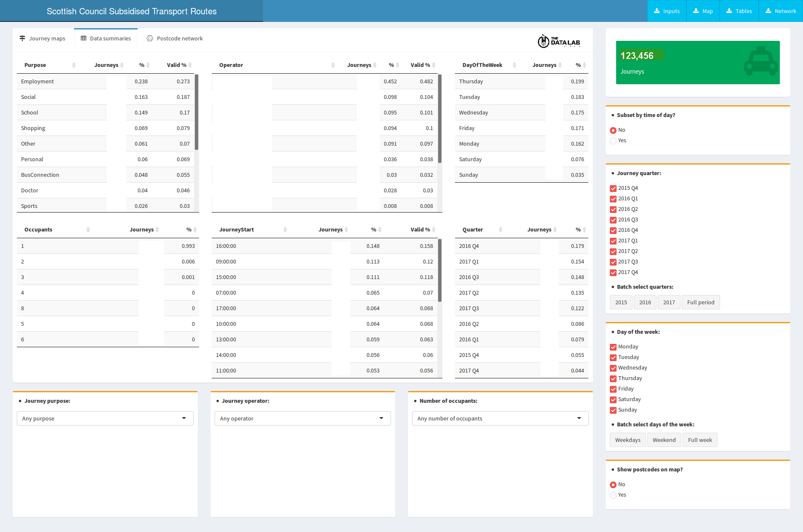Click the Operator table vertical scrollbar
803x532 pixels.
pos(440,119)
